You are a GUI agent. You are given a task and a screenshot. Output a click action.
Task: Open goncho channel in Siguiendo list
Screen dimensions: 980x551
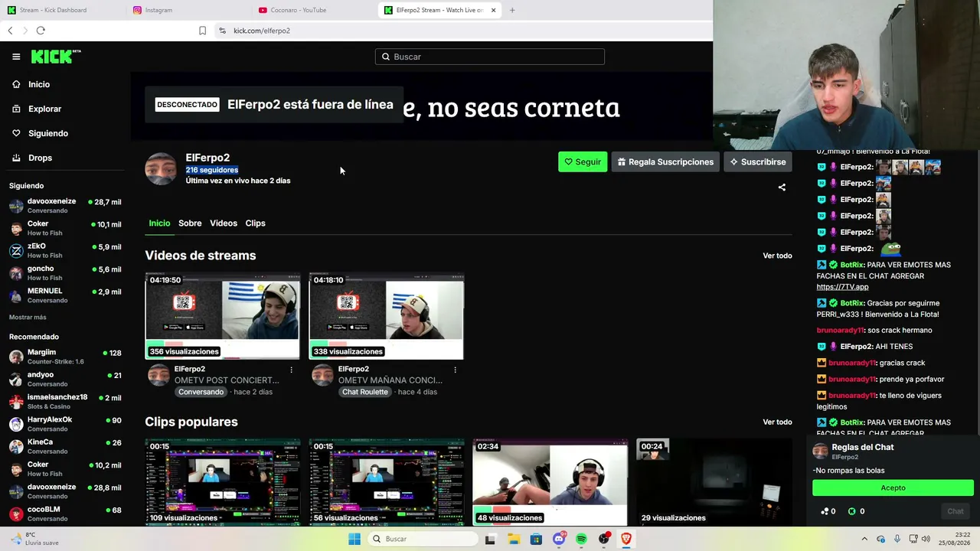[x=65, y=273]
